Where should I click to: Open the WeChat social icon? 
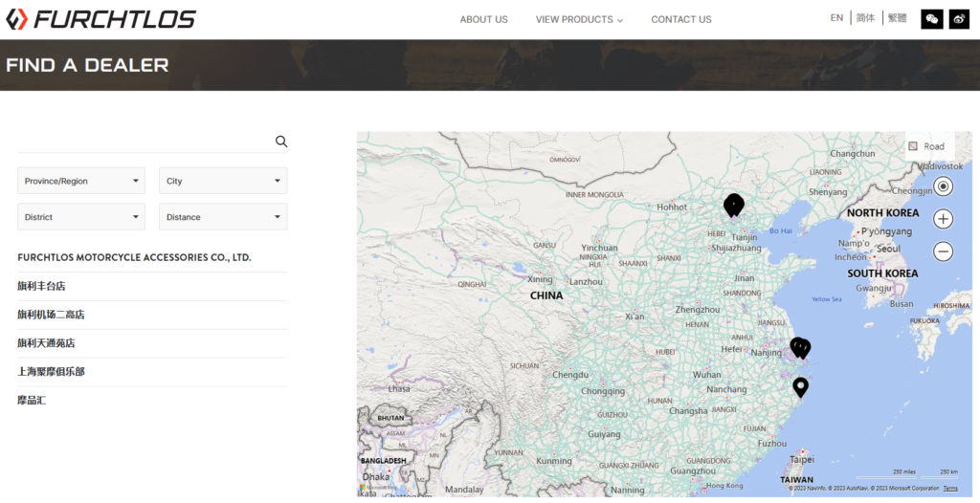(932, 19)
